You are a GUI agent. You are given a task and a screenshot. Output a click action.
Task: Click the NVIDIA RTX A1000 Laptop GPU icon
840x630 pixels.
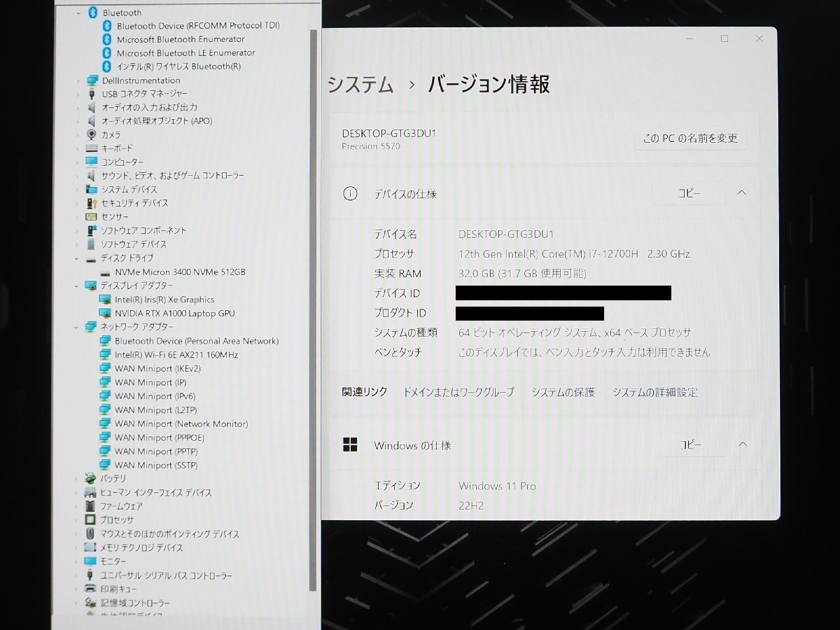(x=105, y=313)
